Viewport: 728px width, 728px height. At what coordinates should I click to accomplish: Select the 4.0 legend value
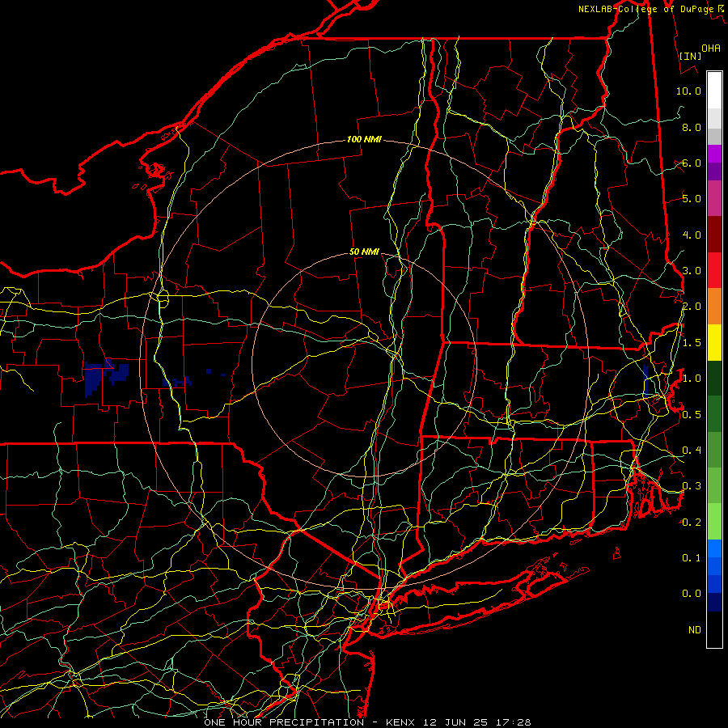[x=692, y=235]
